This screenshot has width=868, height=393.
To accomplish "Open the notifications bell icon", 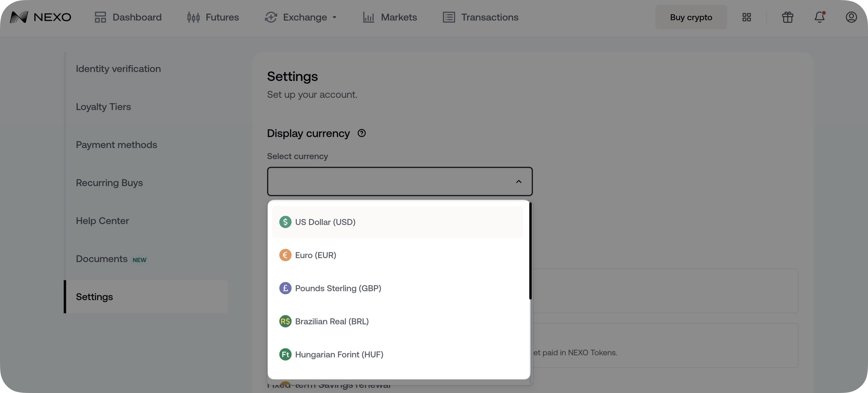I will (x=819, y=17).
